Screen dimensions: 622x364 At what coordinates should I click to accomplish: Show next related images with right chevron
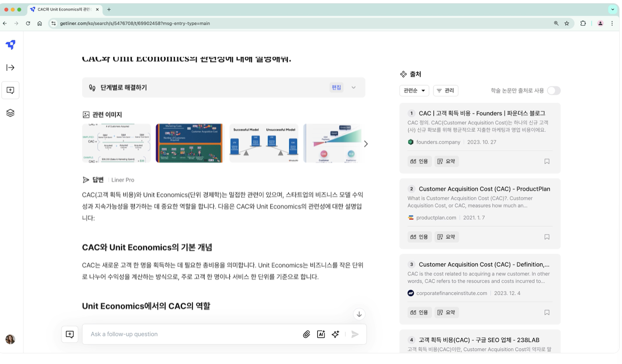pyautogui.click(x=366, y=144)
